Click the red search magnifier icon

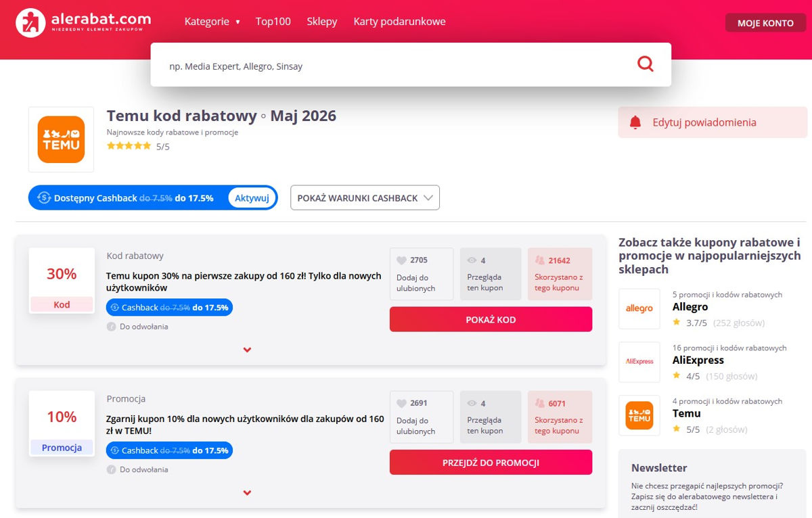click(x=646, y=64)
